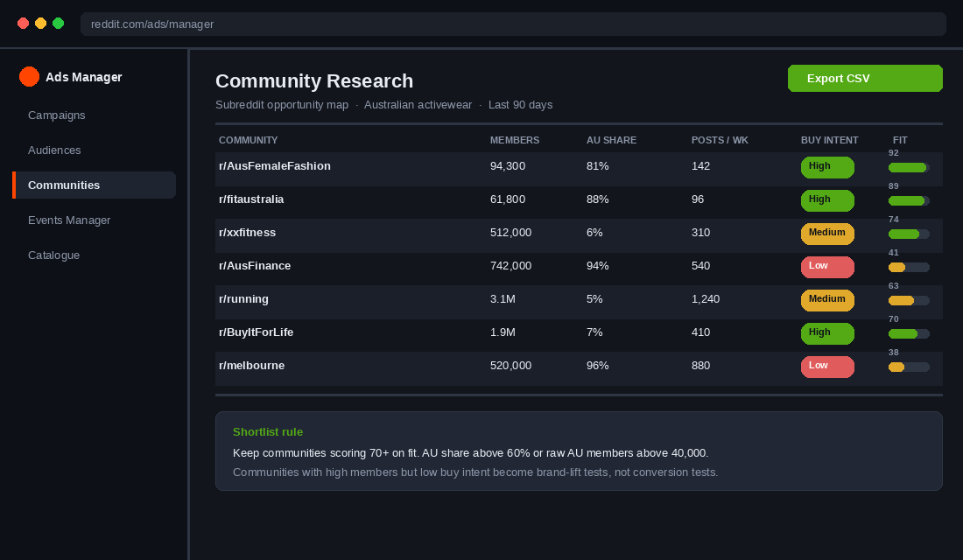Click the reddit.com/ads/manager address bar
963x560 pixels.
coord(513,24)
